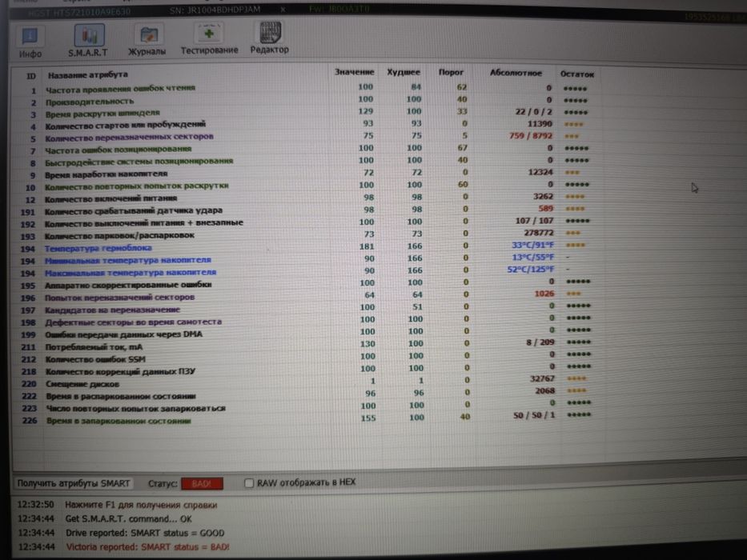Open the Журналы logs icon
Viewport: 747px width, 560px height.
click(x=147, y=39)
